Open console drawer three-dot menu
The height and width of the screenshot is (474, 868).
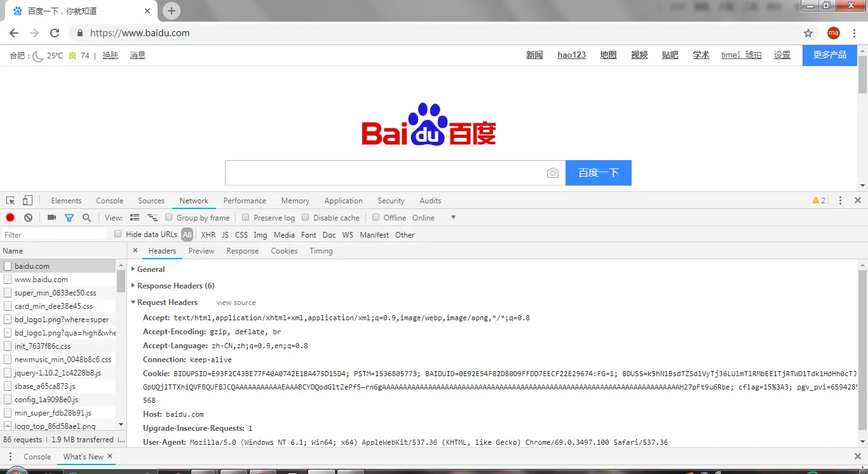(x=10, y=457)
